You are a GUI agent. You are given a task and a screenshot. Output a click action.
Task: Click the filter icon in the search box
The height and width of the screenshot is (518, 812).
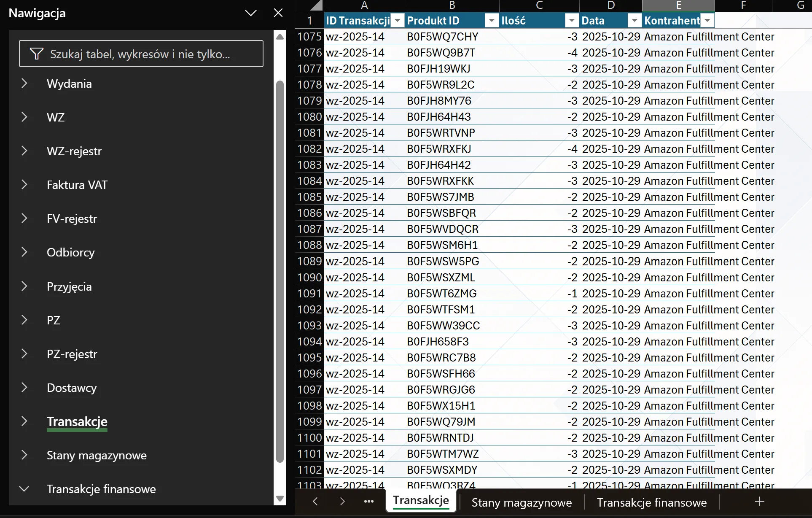point(37,54)
